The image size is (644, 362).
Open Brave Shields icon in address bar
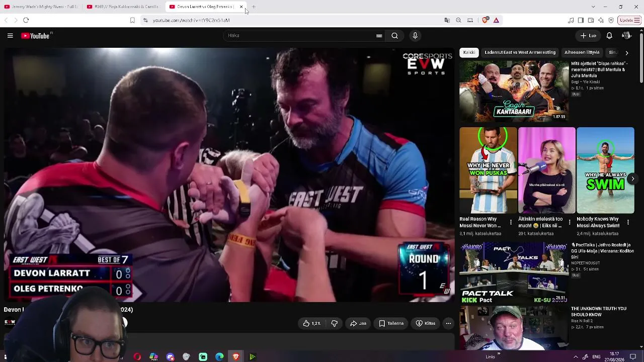(x=485, y=20)
